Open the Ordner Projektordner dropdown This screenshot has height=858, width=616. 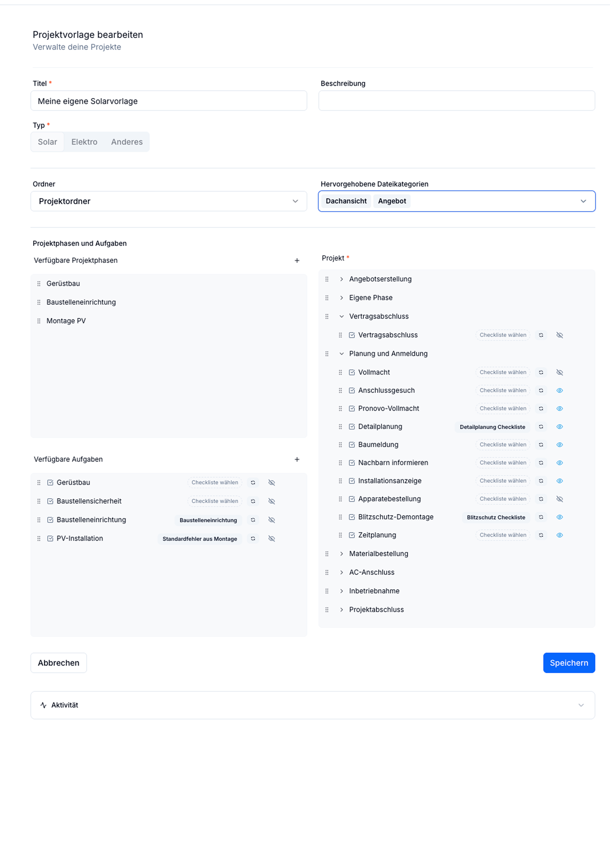[169, 201]
